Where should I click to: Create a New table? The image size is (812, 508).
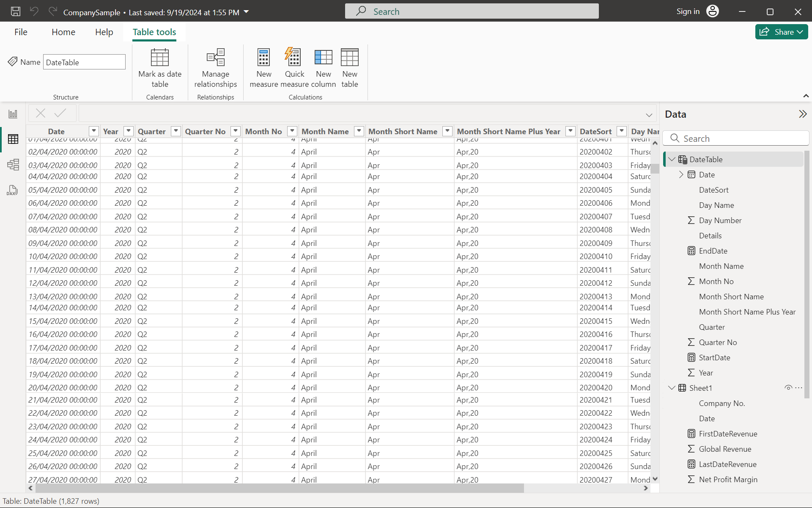pyautogui.click(x=350, y=68)
